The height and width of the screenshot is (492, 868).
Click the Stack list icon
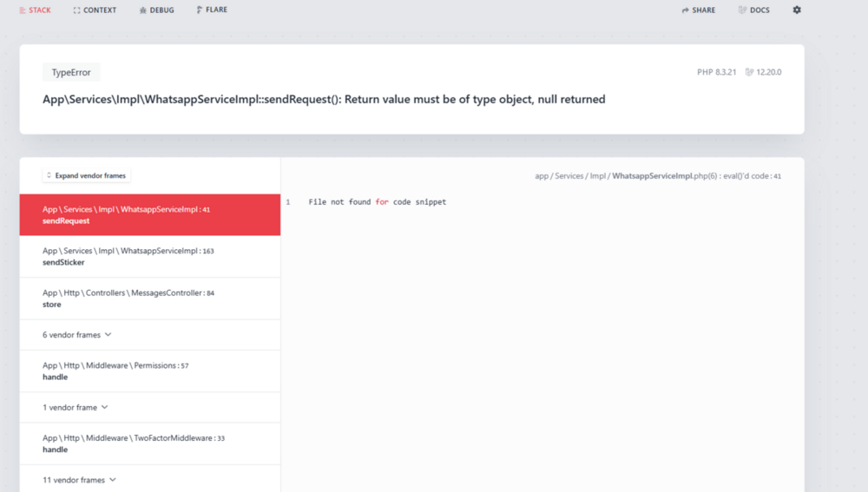23,10
